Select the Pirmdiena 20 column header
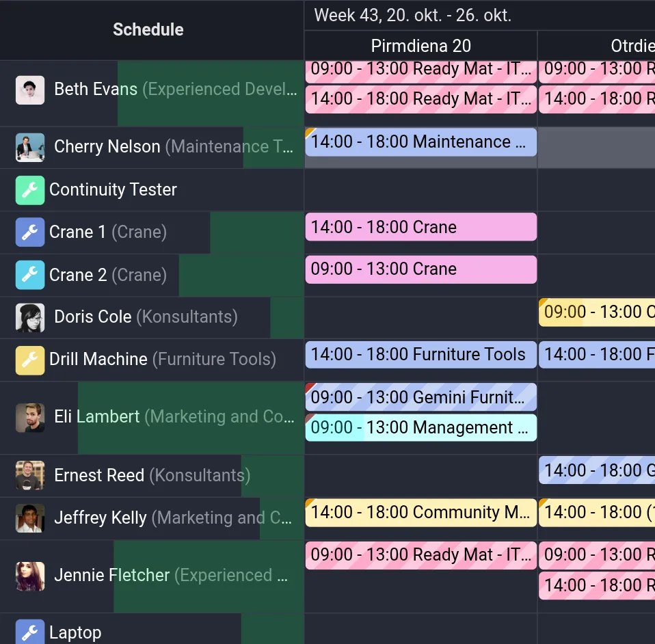The image size is (655, 644). (x=420, y=46)
